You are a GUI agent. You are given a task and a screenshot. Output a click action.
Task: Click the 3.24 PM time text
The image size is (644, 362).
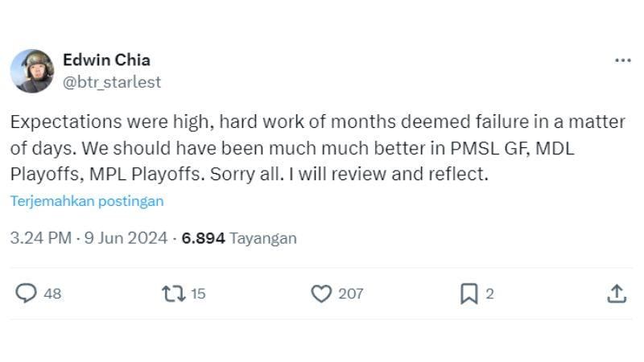(x=40, y=238)
